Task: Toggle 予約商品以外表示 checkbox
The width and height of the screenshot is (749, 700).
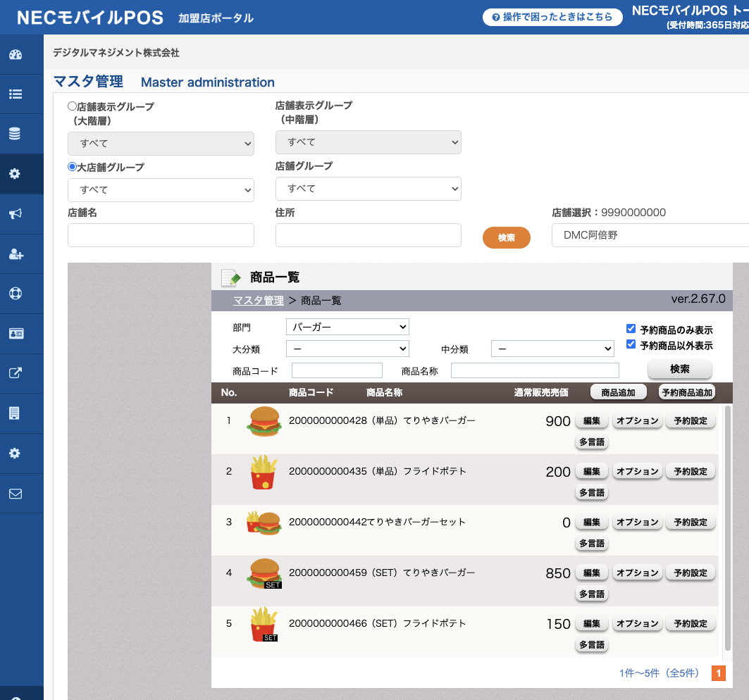Action: [631, 344]
